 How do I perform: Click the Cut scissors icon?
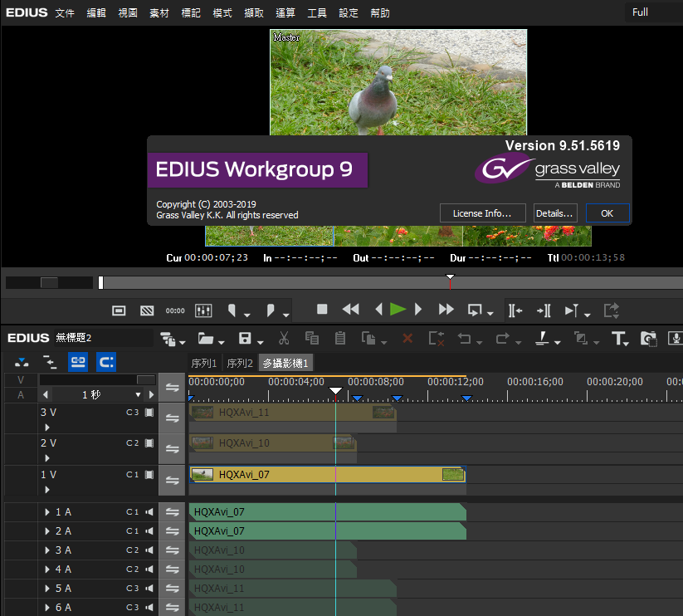pos(283,338)
